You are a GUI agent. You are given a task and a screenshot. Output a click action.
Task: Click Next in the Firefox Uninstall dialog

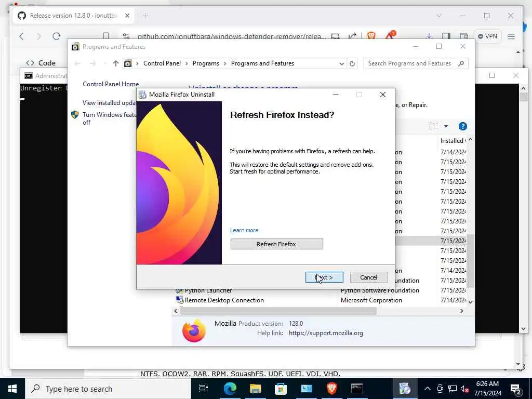coord(324,277)
